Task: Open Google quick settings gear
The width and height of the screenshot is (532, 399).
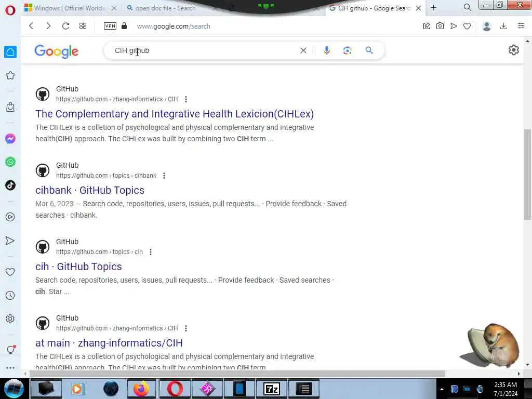Action: [514, 50]
